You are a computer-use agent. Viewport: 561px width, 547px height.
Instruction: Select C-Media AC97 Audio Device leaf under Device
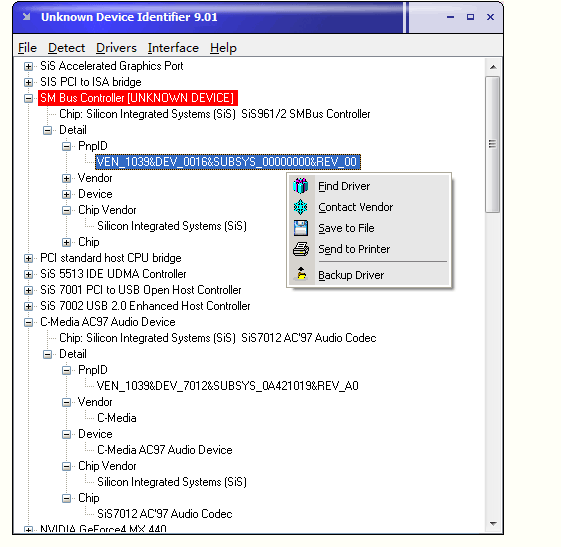[x=165, y=450]
